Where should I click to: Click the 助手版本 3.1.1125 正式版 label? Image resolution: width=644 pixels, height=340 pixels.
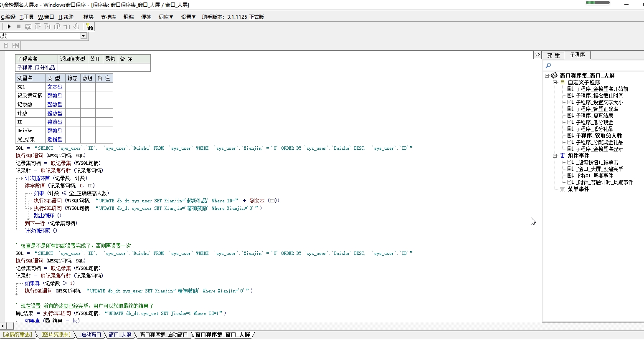click(x=233, y=17)
